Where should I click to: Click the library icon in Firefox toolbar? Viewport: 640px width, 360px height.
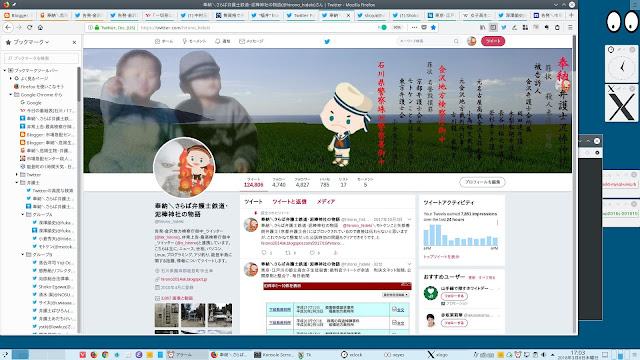tap(482, 27)
